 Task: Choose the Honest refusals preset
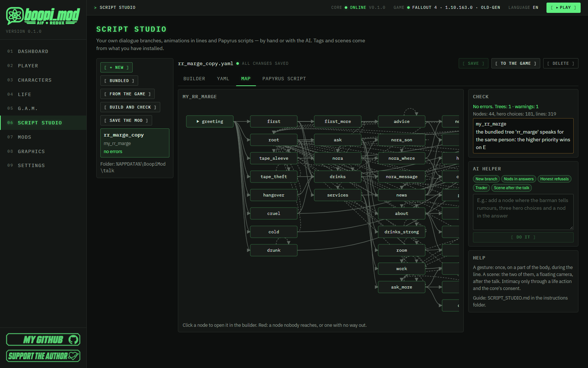[554, 179]
